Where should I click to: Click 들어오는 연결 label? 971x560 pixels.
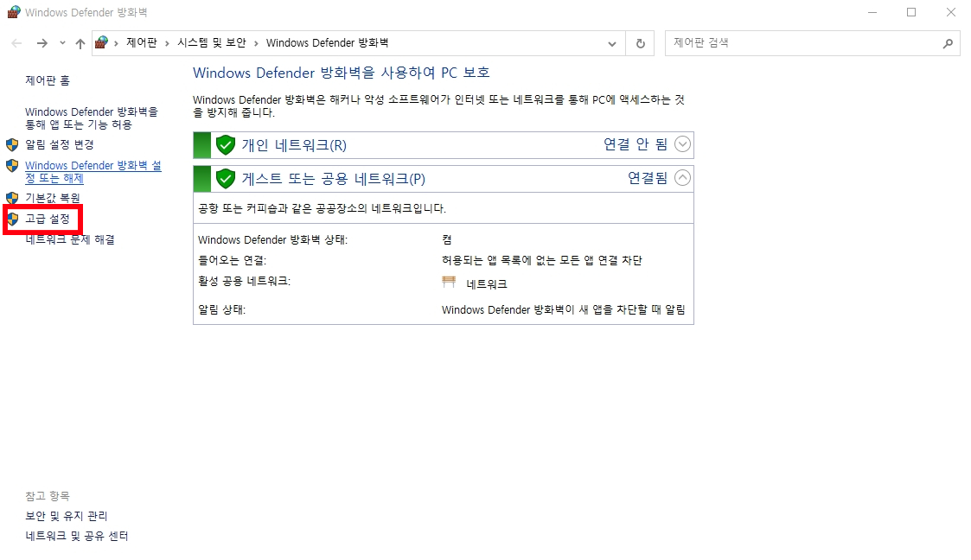[x=233, y=260]
